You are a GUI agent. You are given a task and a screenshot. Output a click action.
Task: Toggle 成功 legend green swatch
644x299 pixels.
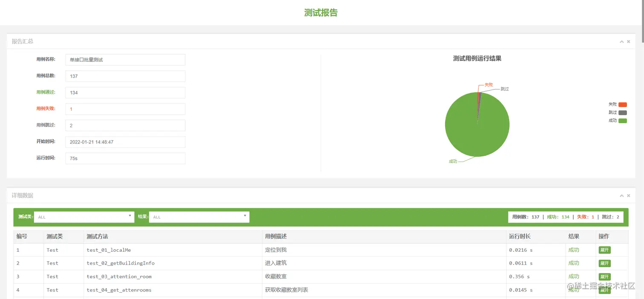pyautogui.click(x=623, y=121)
